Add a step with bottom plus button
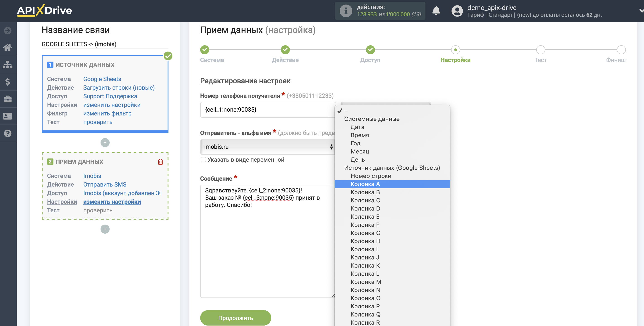This screenshot has width=644, height=326. pyautogui.click(x=105, y=229)
